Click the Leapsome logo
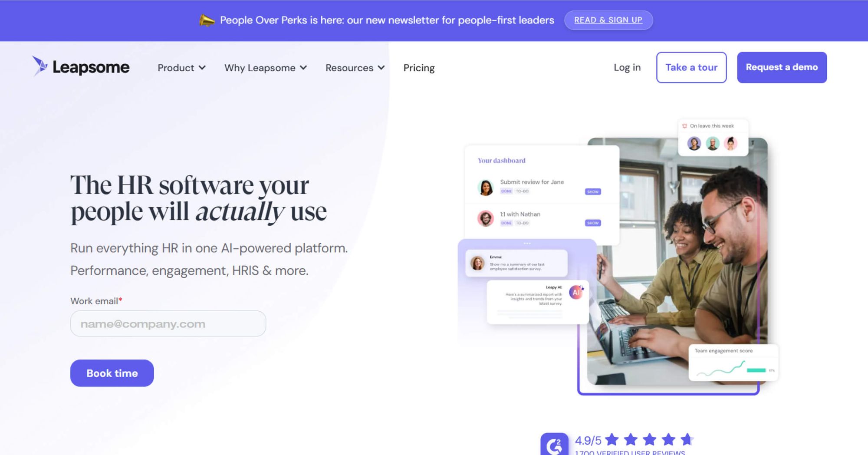Image resolution: width=868 pixels, height=455 pixels. pyautogui.click(x=81, y=67)
